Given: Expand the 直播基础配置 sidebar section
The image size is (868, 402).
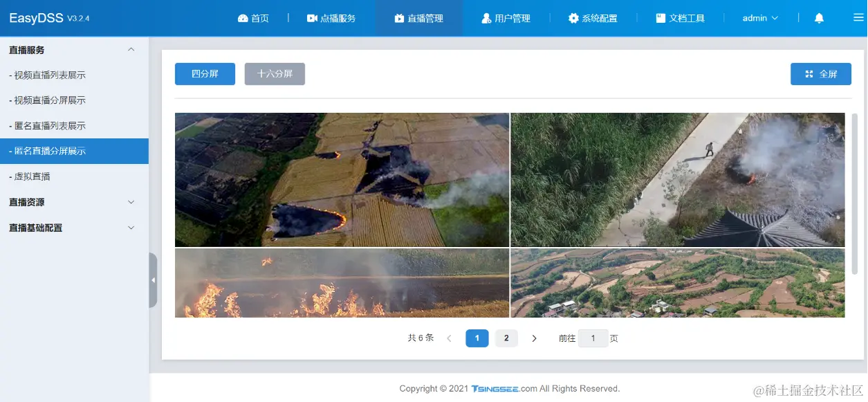Looking at the screenshot, I should 74,227.
